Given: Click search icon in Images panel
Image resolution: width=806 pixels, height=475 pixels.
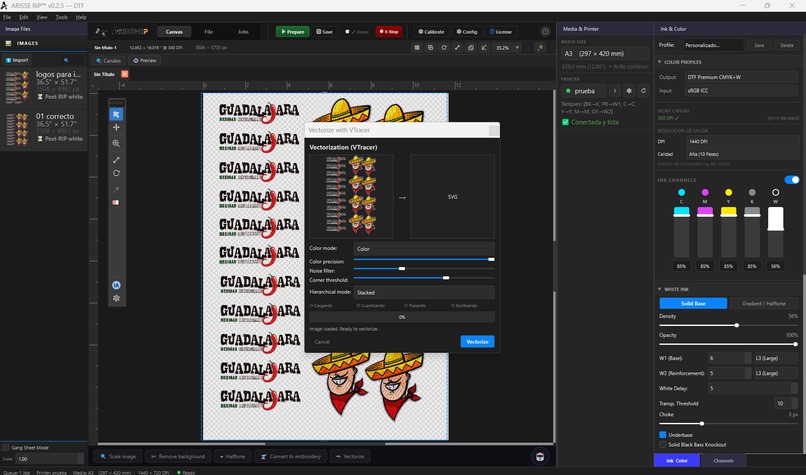Looking at the screenshot, I should [66, 60].
